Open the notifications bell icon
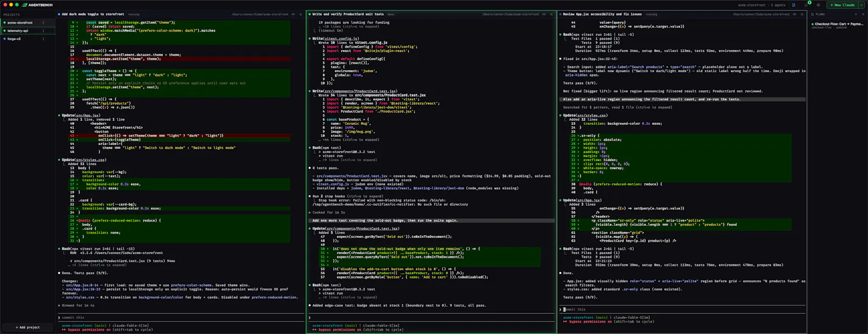The image size is (868, 334). [806, 5]
